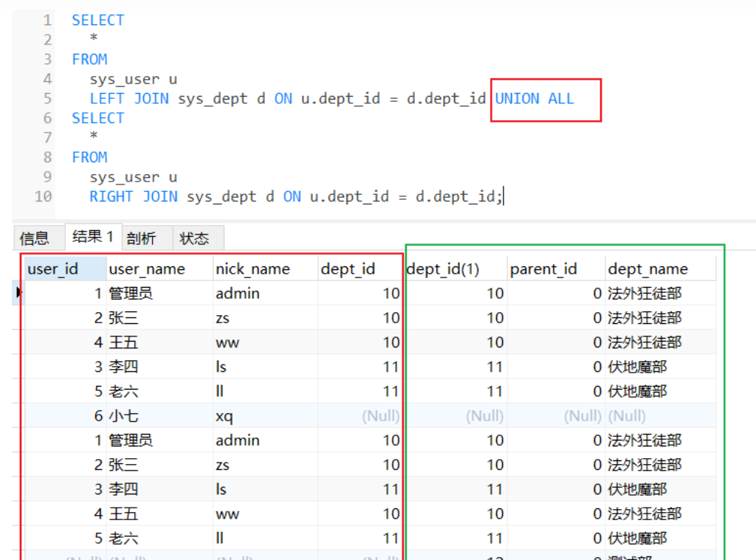This screenshot has height=560, width=756.
Task: Click the asterisk on line 2
Action: click(x=94, y=38)
